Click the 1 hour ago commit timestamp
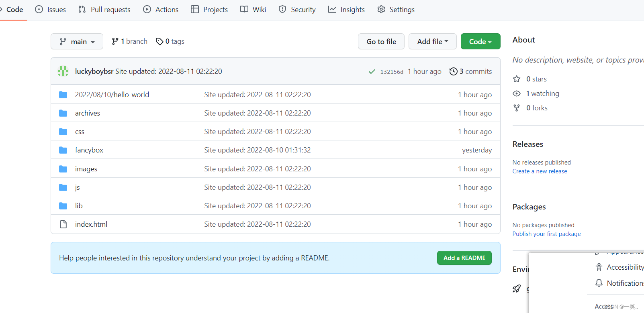Screen dimensions: 644x313 click(425, 71)
